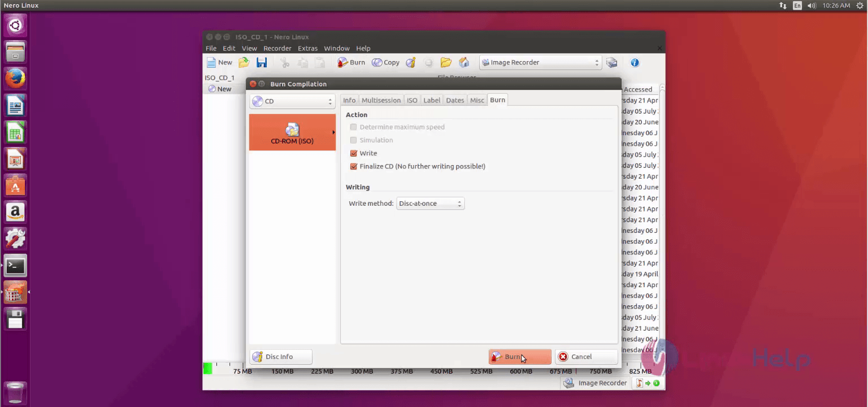This screenshot has height=407, width=868.
Task: Open the View menu
Action: pyautogui.click(x=249, y=48)
